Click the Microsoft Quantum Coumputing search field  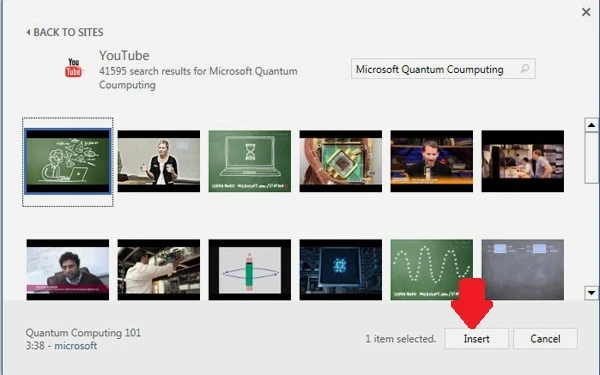pyautogui.click(x=443, y=69)
